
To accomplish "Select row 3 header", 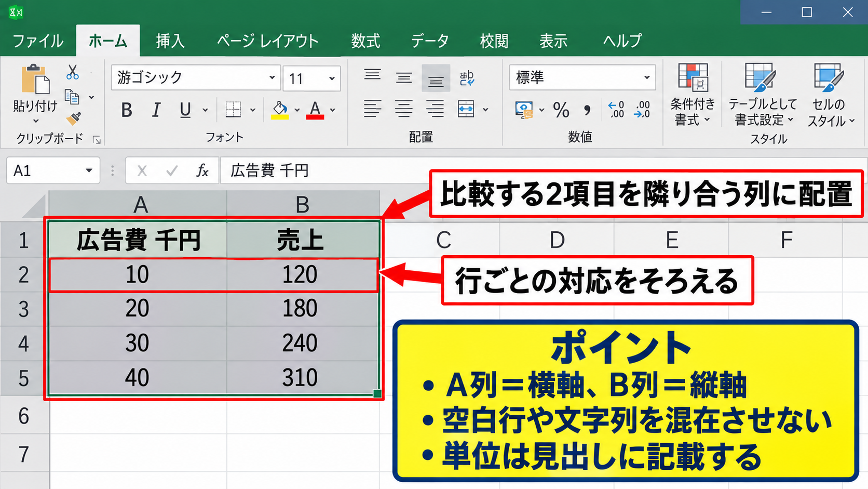I will (x=24, y=309).
